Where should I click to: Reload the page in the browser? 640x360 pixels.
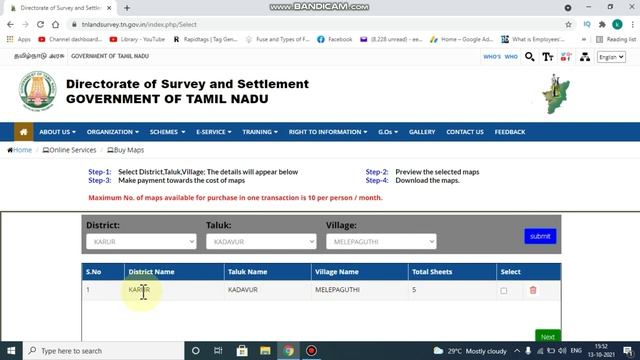[40, 24]
